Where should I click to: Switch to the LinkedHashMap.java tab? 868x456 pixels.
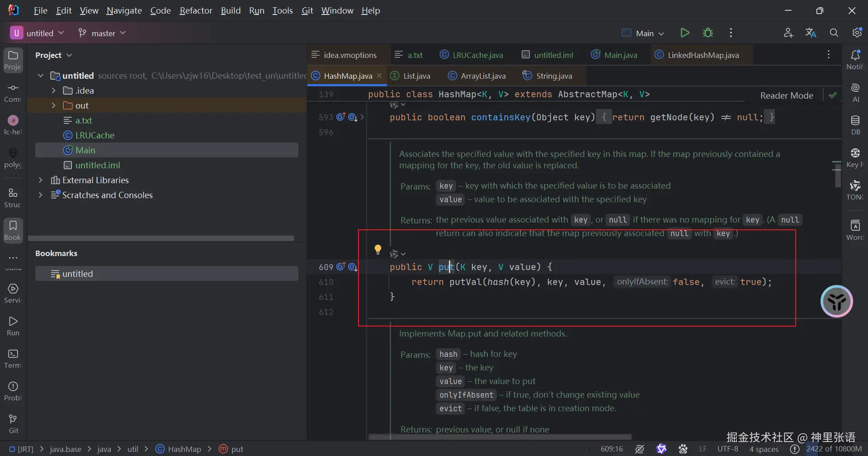pyautogui.click(x=703, y=55)
